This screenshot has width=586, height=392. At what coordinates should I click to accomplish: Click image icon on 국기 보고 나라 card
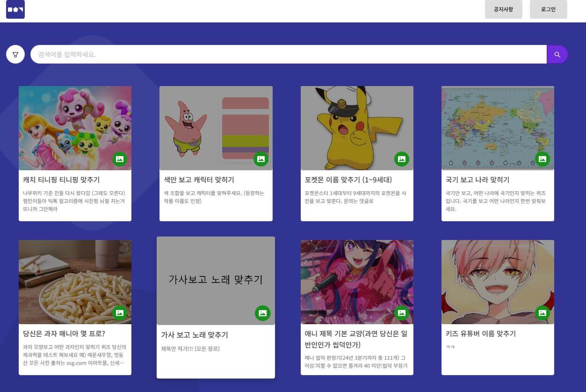(x=543, y=159)
